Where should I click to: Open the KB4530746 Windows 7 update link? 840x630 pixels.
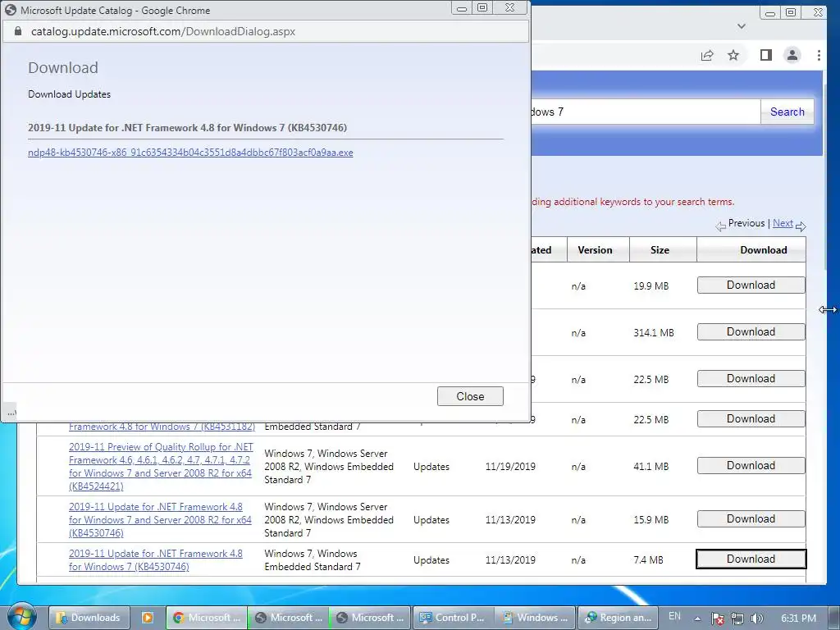click(x=155, y=559)
